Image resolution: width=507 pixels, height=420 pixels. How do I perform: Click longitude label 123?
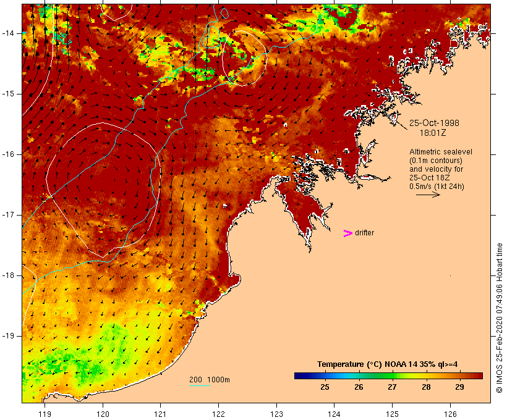coord(276,414)
